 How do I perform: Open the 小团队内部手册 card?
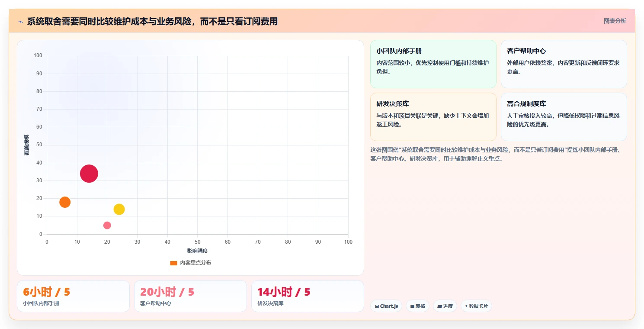click(433, 64)
